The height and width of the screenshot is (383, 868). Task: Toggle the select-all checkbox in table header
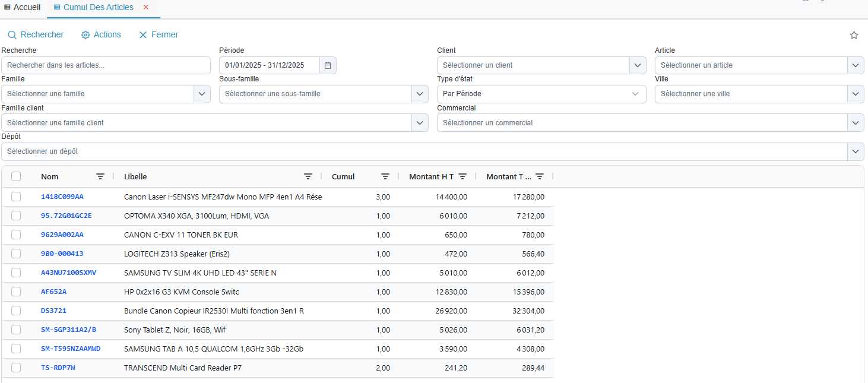point(16,176)
